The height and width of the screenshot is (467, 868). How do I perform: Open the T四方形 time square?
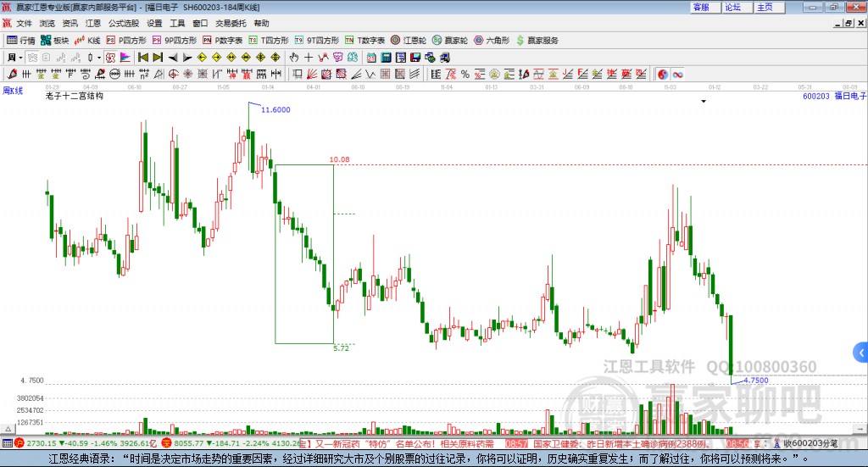coord(269,41)
